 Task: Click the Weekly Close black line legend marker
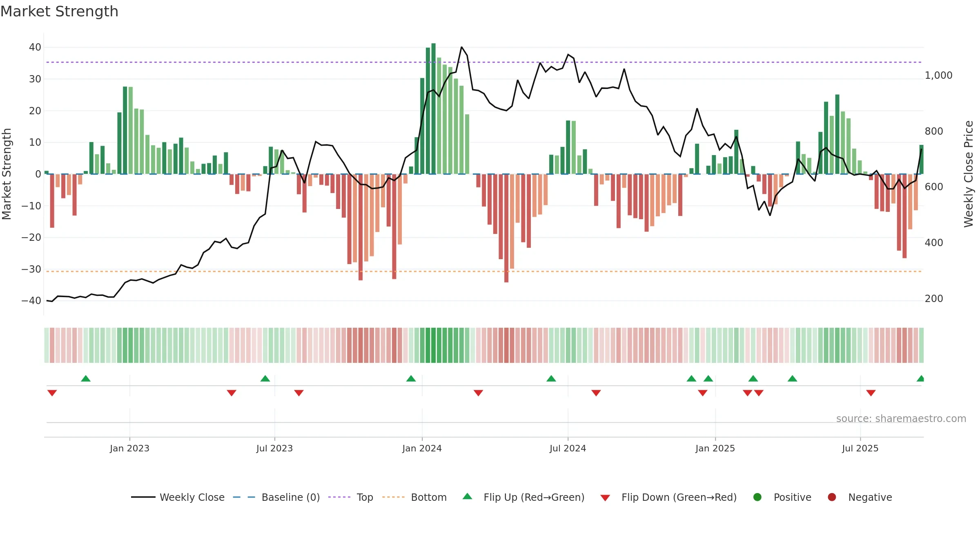143,497
